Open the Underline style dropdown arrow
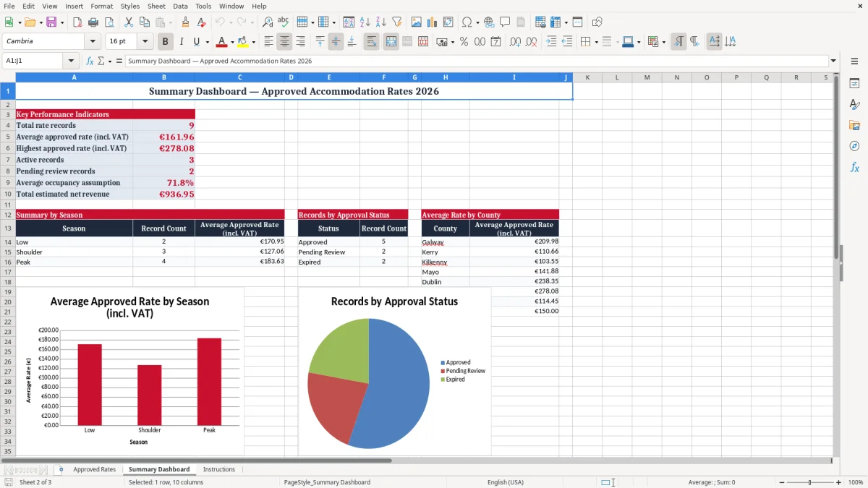 click(x=207, y=42)
